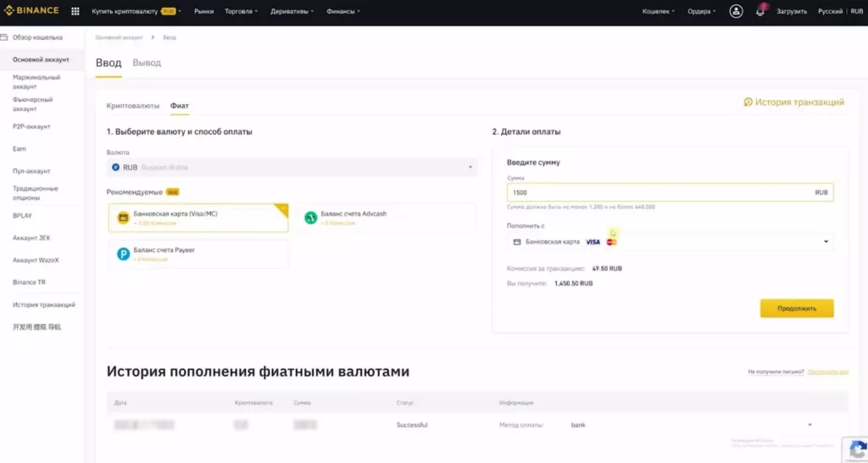Click the reCAPTCHA badge icon
Viewport: 868px width, 463px height.
click(x=856, y=449)
